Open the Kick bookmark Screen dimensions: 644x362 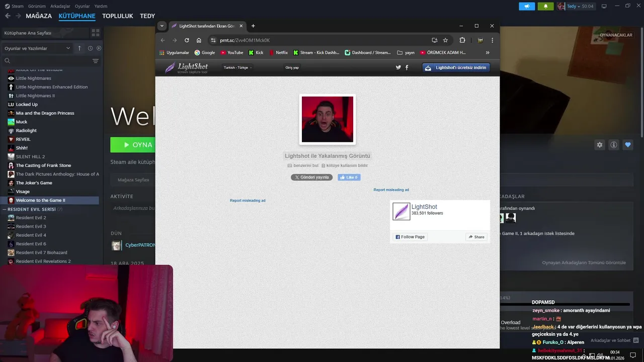(256, 52)
